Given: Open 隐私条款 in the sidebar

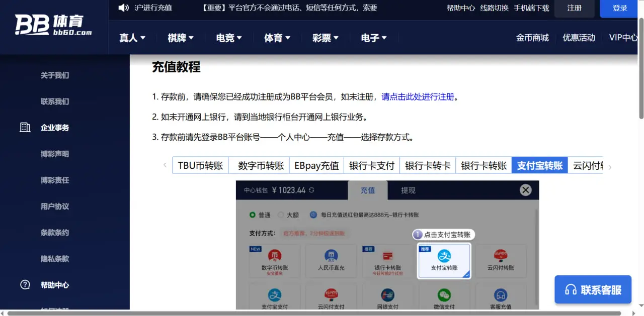Looking at the screenshot, I should pyautogui.click(x=55, y=259).
